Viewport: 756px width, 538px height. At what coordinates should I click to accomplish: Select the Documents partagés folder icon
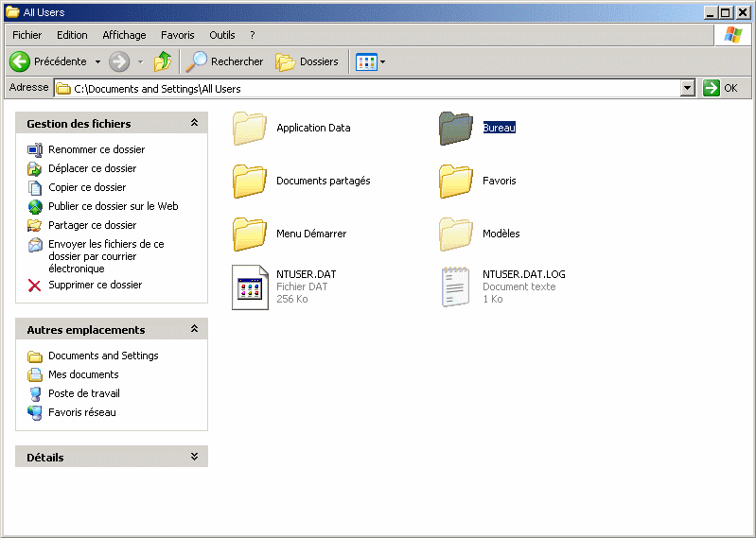(x=249, y=182)
